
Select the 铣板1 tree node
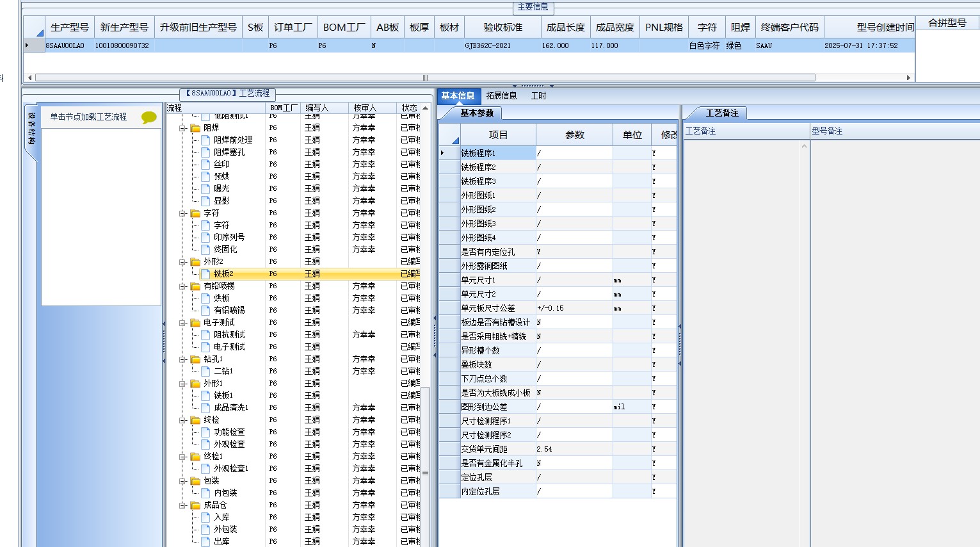[223, 396]
